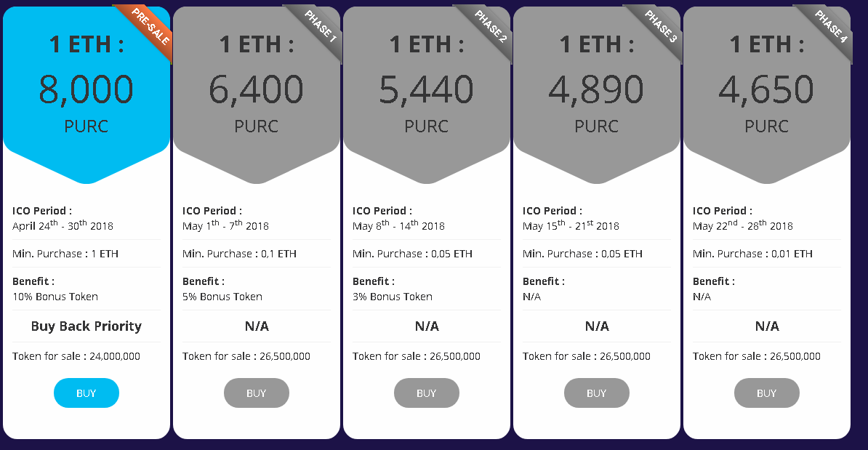Click the Buy Back Priority text
Screen dimensions: 868x450
click(87, 326)
